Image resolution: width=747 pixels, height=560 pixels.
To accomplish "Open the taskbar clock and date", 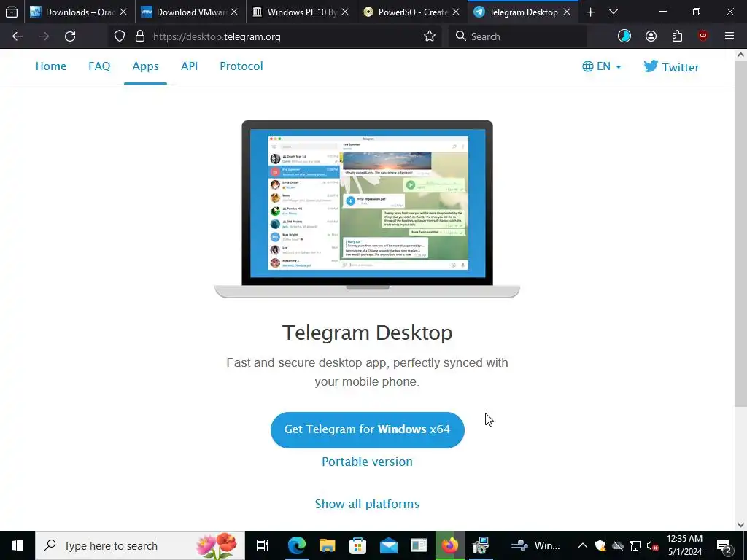I will 684,545.
